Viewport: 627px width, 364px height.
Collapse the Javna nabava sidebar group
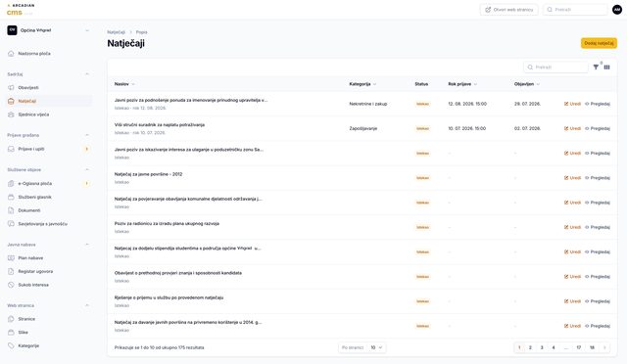click(x=87, y=245)
